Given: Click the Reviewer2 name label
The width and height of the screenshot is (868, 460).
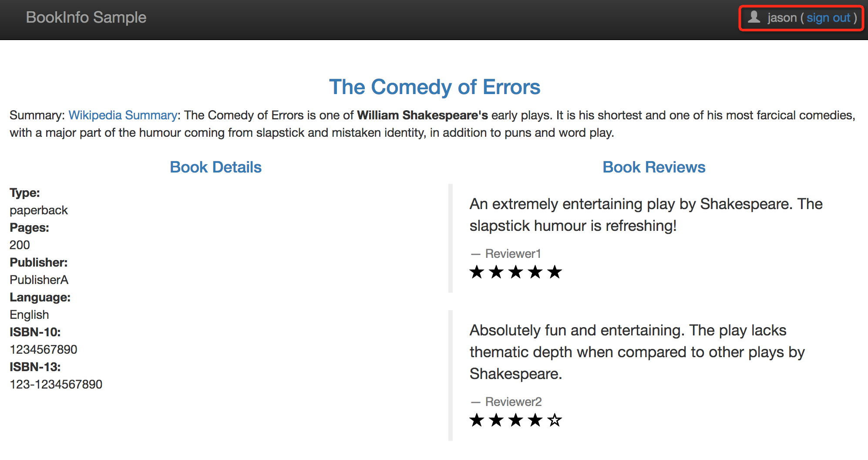Looking at the screenshot, I should coord(513,402).
